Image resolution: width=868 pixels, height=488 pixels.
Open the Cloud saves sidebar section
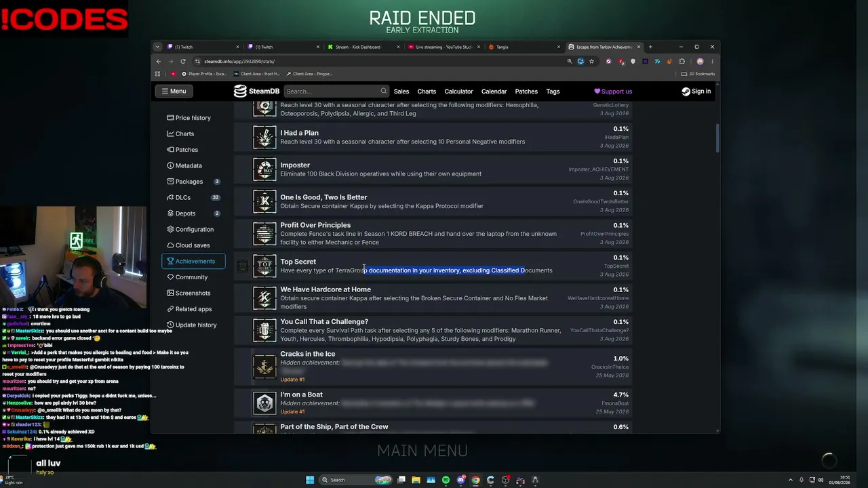pos(193,245)
